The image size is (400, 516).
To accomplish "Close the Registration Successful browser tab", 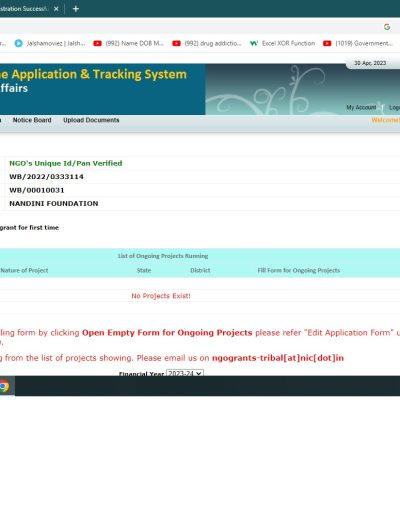I will pyautogui.click(x=56, y=9).
